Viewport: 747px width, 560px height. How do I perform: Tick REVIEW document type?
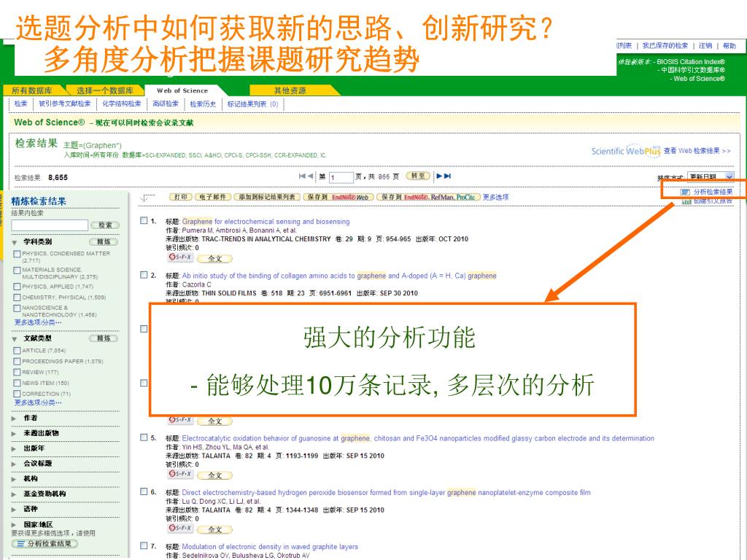coord(18,373)
